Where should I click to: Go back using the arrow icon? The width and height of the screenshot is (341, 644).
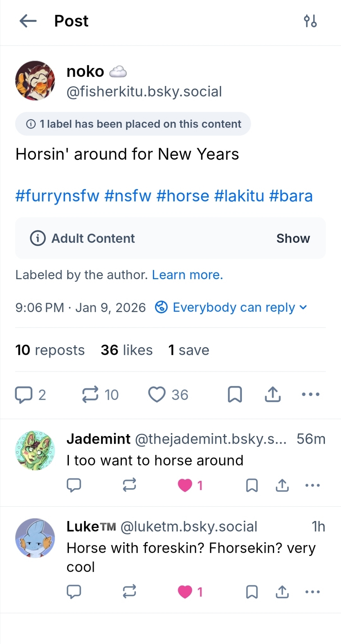[x=28, y=21]
